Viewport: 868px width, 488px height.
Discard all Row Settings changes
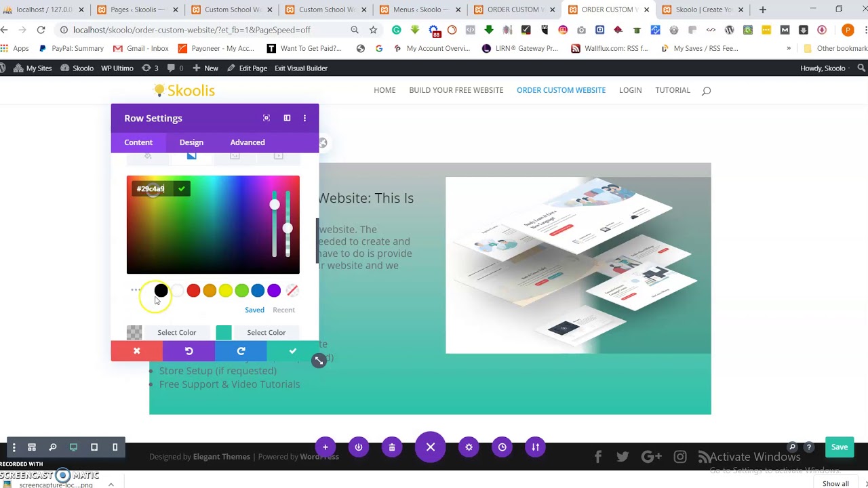[137, 351]
